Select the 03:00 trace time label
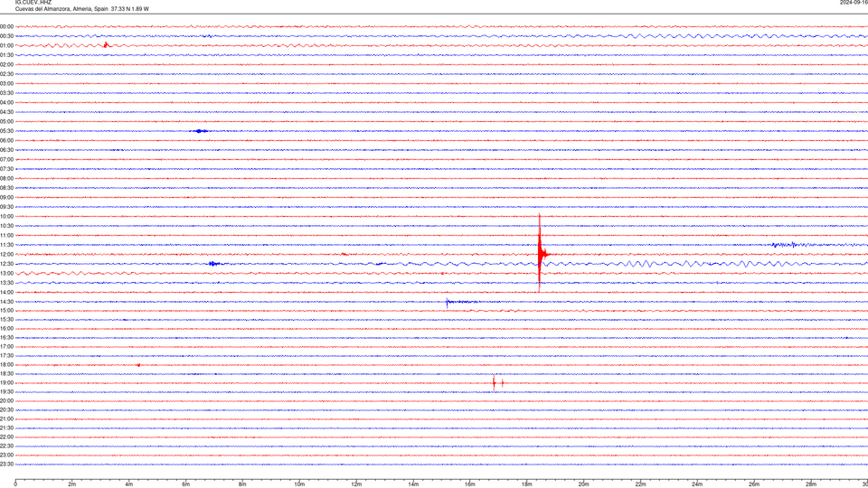868x488 pixels. pyautogui.click(x=6, y=83)
